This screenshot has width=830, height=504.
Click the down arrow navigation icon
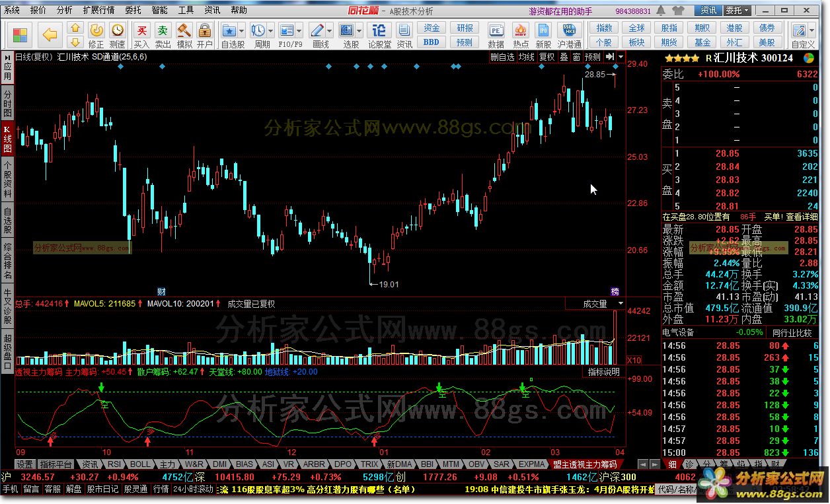pyautogui.click(x=75, y=41)
